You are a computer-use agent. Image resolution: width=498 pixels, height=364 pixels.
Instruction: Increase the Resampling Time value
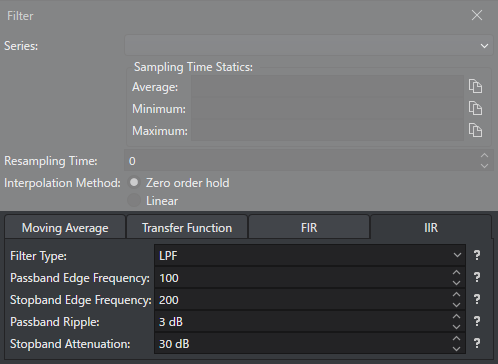pyautogui.click(x=484, y=156)
